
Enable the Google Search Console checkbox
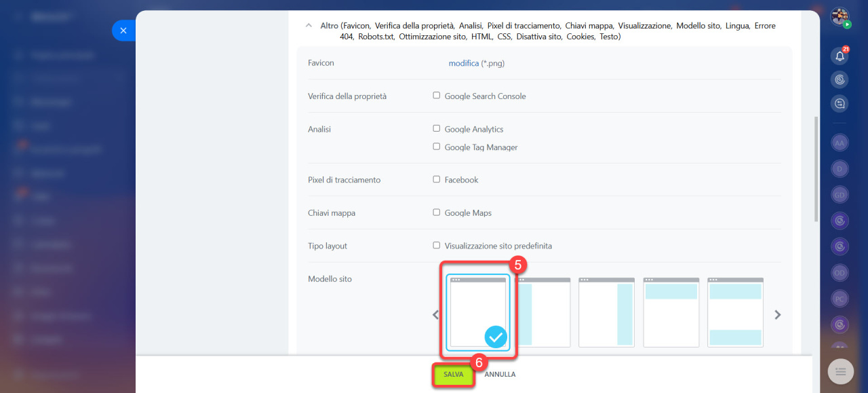(437, 96)
